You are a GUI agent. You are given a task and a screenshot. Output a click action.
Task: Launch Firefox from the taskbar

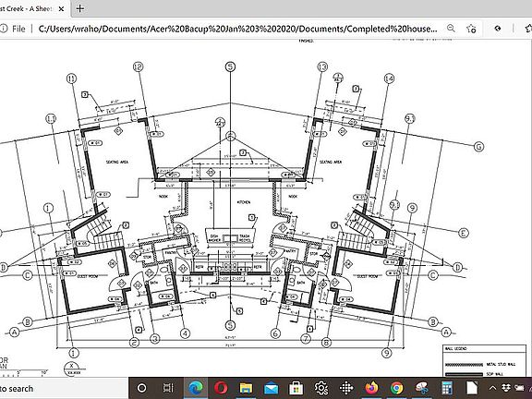click(372, 388)
